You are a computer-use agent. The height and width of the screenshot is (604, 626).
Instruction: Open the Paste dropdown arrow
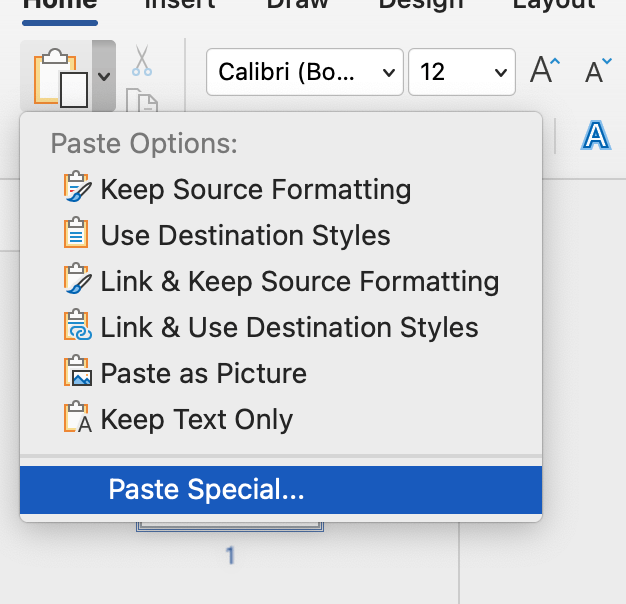click(104, 76)
